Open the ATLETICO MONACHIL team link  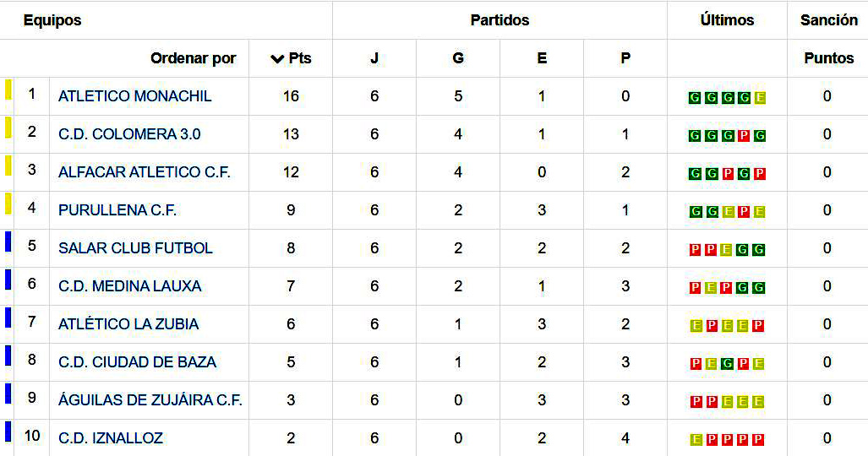pyautogui.click(x=135, y=96)
